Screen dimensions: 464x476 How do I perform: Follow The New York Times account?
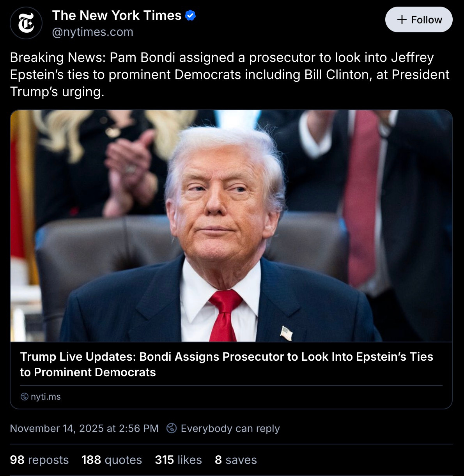[419, 20]
